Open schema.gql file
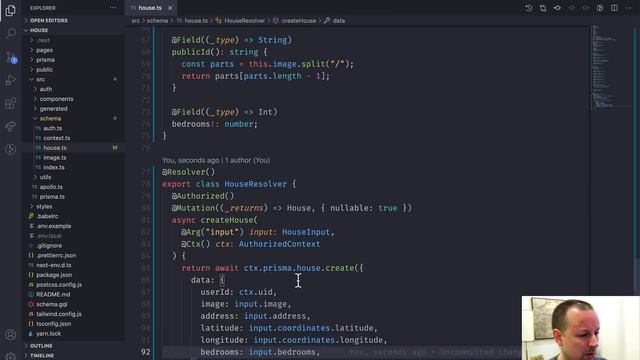This screenshot has height=360, width=640. point(73,304)
